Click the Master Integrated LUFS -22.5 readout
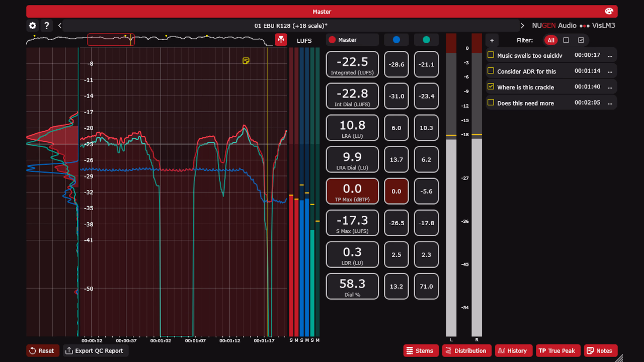This screenshot has height=362, width=644. point(352,64)
